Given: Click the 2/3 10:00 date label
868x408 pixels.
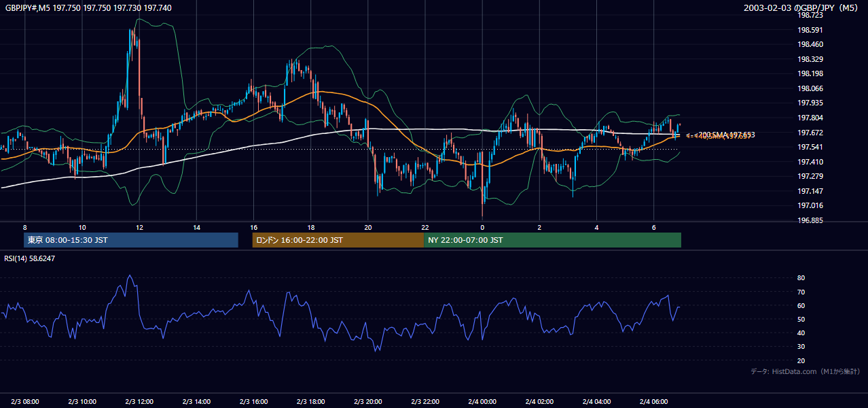Looking at the screenshot, I should pos(82,401).
